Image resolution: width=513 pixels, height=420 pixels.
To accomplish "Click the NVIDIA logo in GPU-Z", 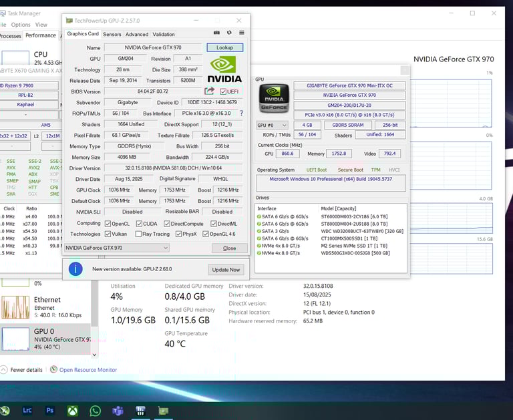I will pos(224,69).
